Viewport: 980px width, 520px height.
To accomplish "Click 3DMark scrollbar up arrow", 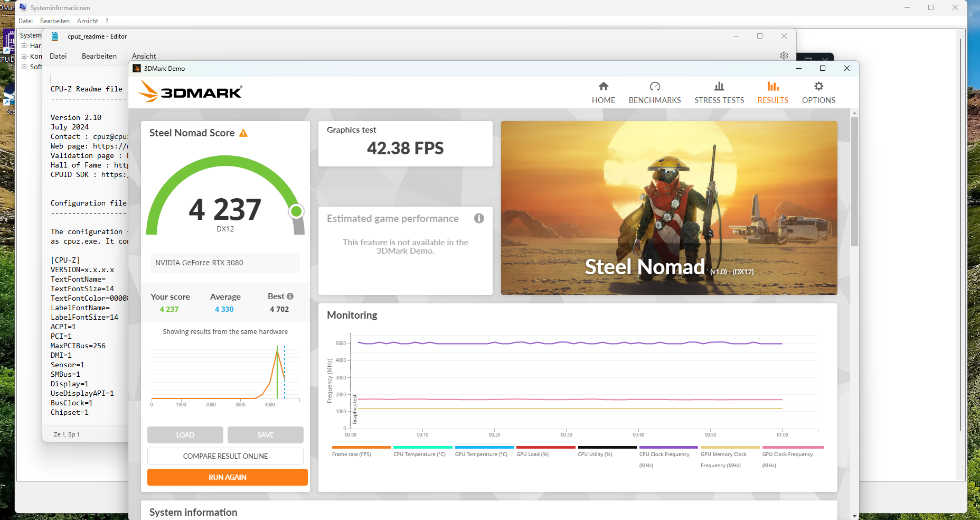I will tap(854, 113).
